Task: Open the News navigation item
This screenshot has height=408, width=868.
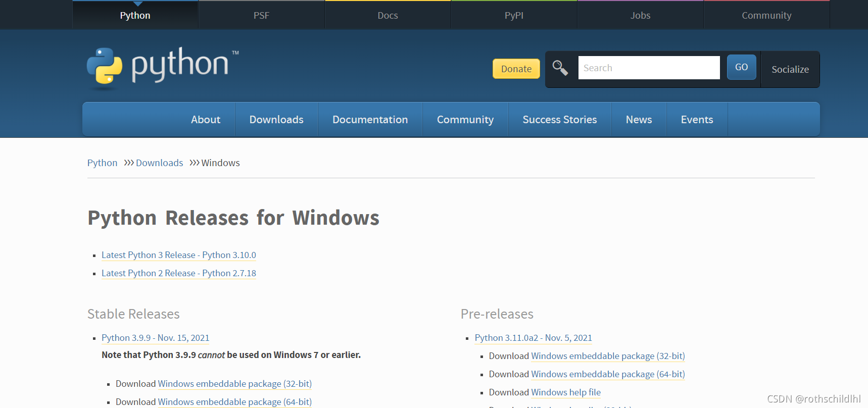Action: tap(639, 120)
